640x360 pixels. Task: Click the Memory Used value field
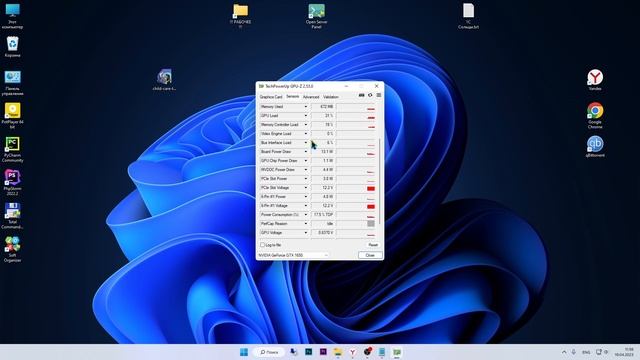pyautogui.click(x=323, y=107)
